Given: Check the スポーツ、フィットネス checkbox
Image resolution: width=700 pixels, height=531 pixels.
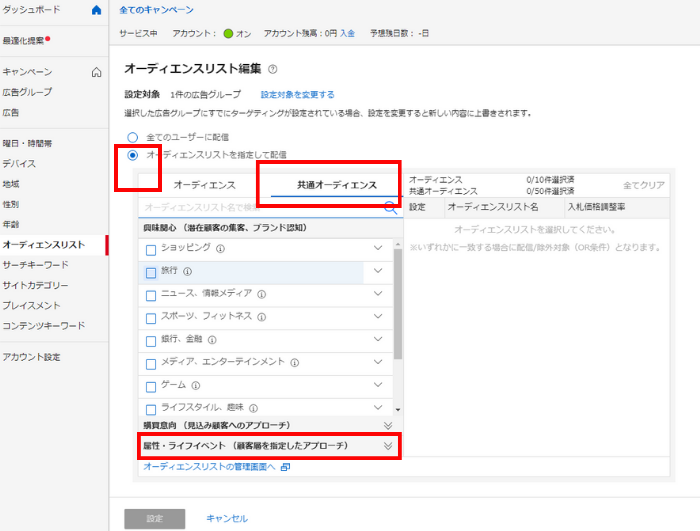Looking at the screenshot, I should click(x=151, y=318).
